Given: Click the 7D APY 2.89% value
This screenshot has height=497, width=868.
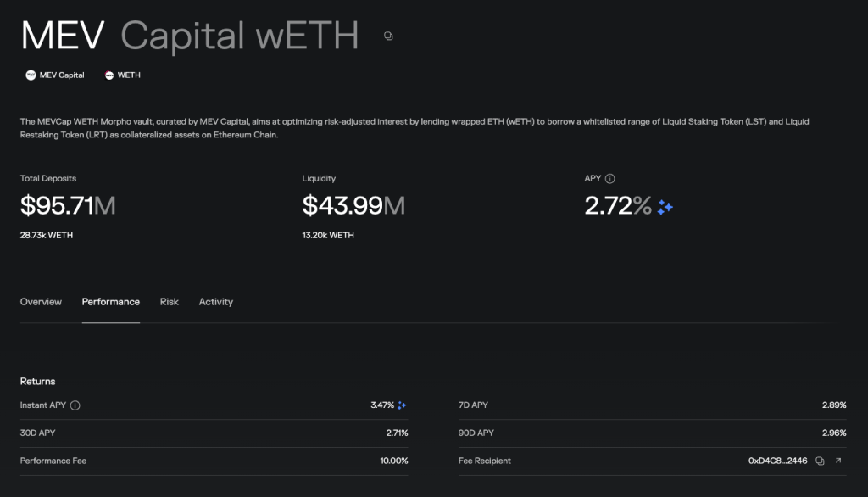Looking at the screenshot, I should [834, 405].
